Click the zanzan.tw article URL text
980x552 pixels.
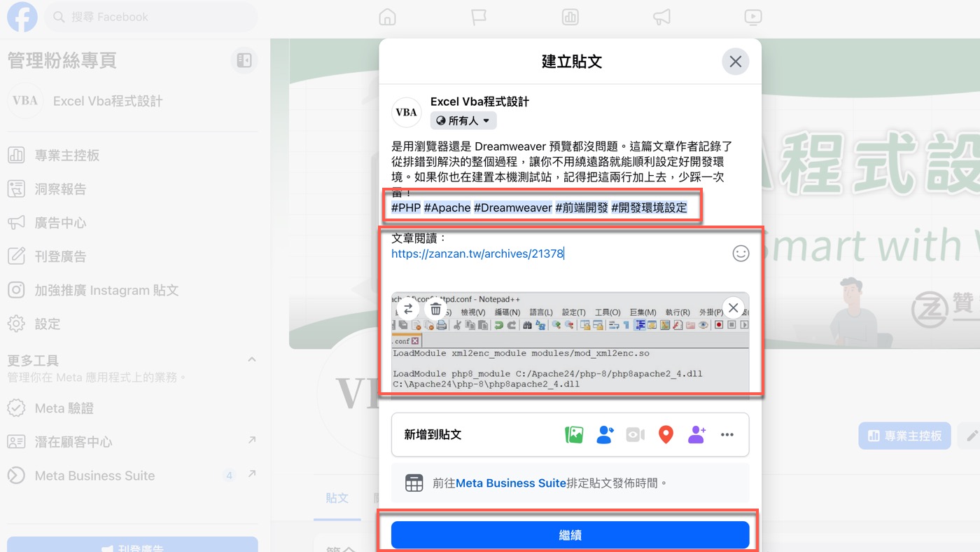(x=477, y=254)
